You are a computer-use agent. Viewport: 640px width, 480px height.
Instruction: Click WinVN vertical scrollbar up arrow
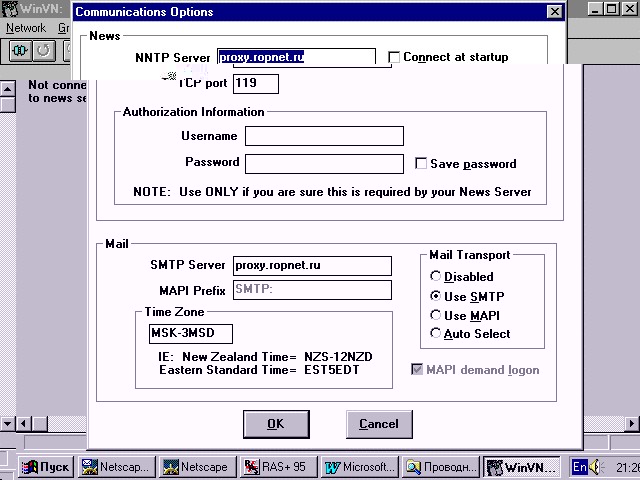click(7, 89)
